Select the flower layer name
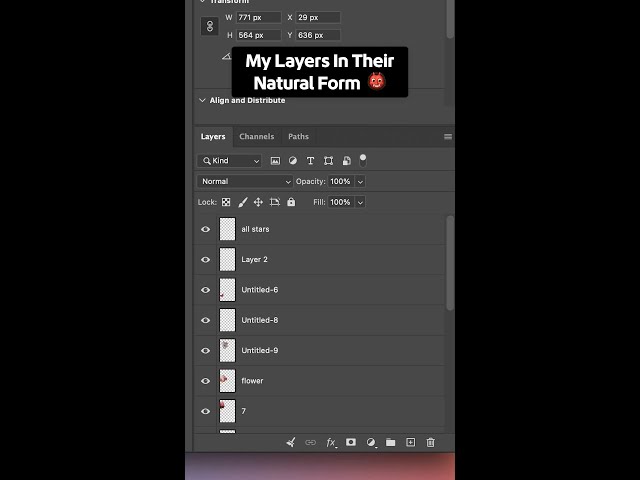The image size is (640, 480). 252,381
